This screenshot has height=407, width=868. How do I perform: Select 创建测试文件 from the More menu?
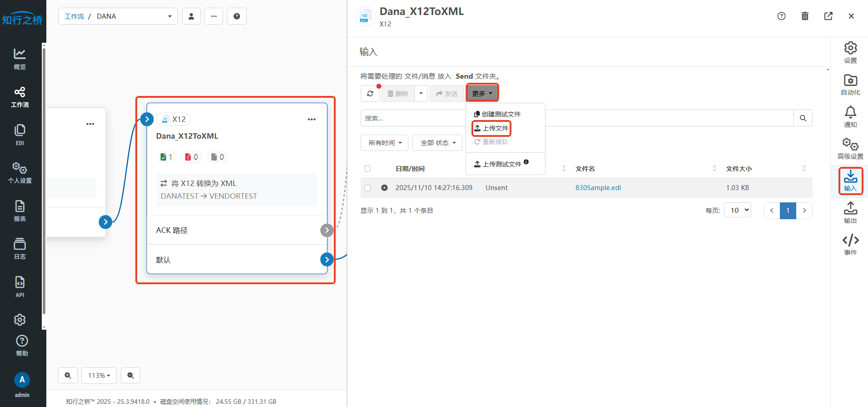(497, 114)
